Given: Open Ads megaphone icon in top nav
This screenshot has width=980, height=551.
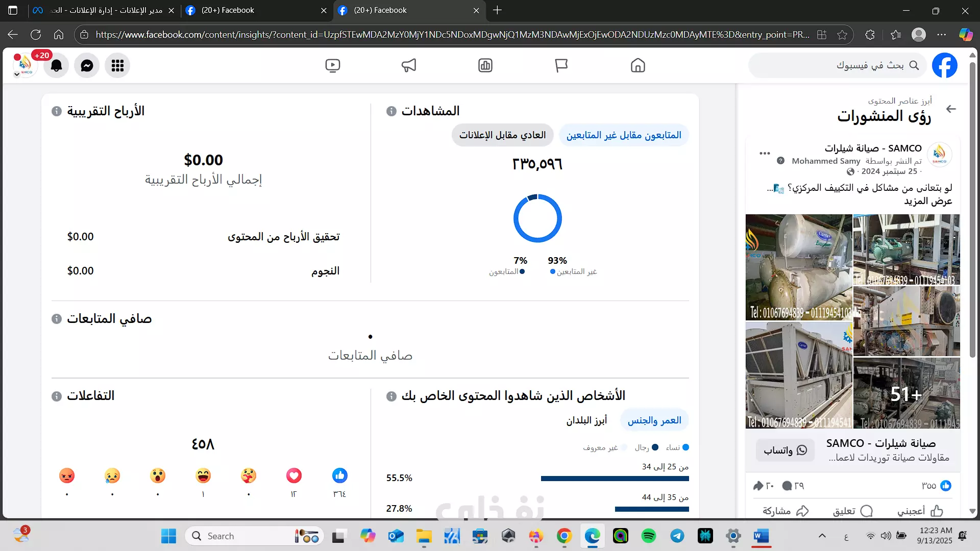Looking at the screenshot, I should click(409, 65).
